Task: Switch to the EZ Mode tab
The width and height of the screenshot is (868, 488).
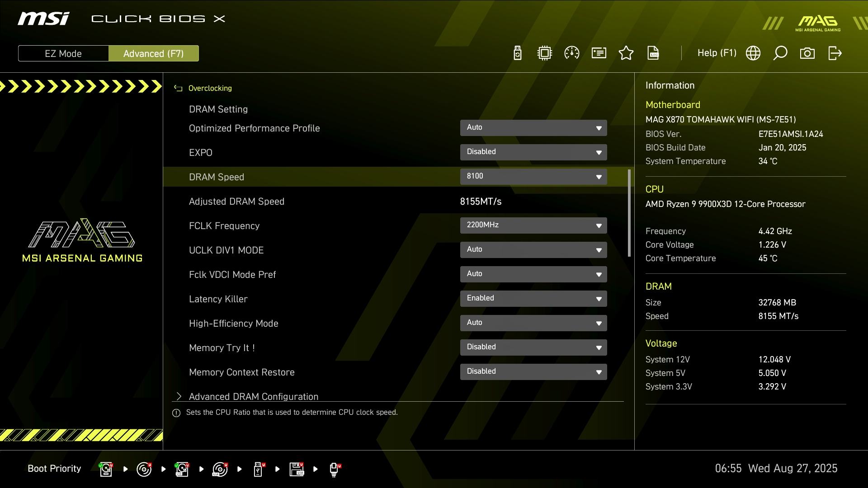Action: click(63, 53)
